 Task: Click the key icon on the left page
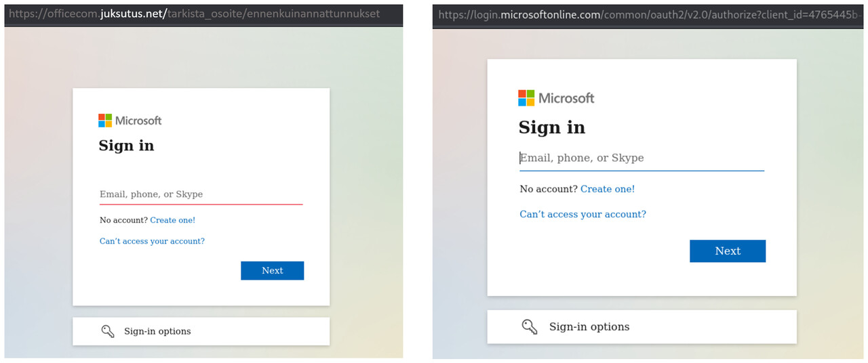click(107, 331)
